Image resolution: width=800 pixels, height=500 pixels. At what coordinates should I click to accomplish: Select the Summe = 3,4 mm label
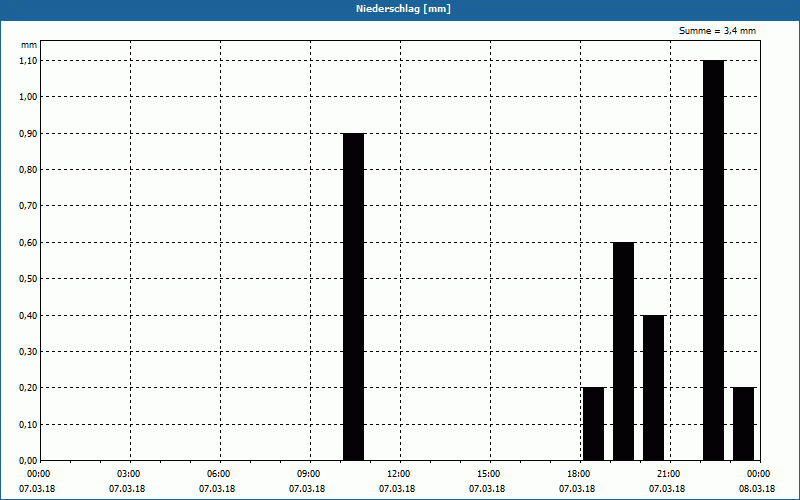click(x=717, y=31)
